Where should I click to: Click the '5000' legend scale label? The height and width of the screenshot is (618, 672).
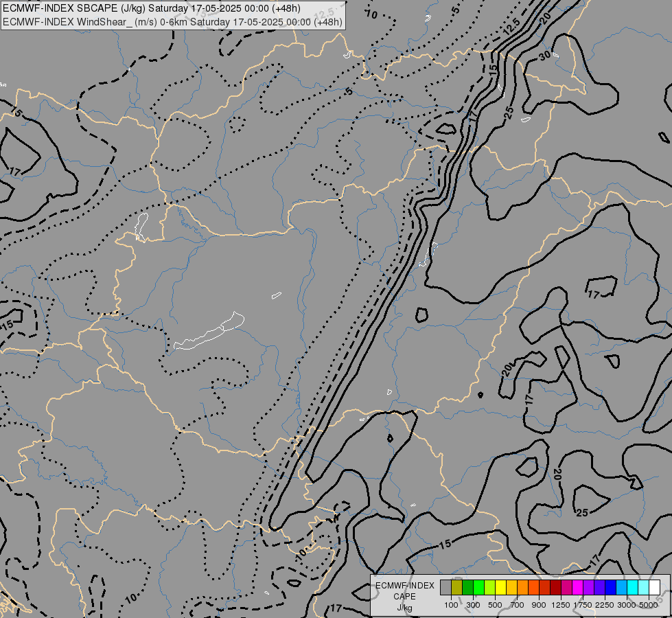point(649,605)
